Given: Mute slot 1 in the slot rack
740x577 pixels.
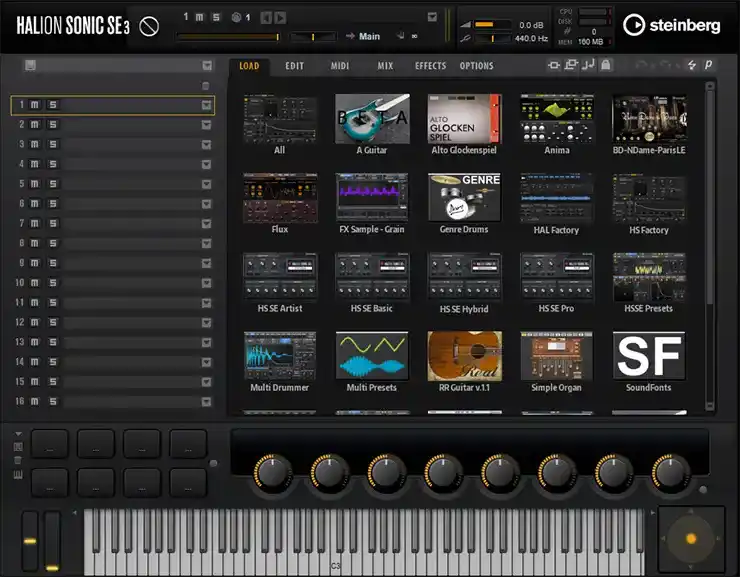Looking at the screenshot, I should [x=34, y=105].
